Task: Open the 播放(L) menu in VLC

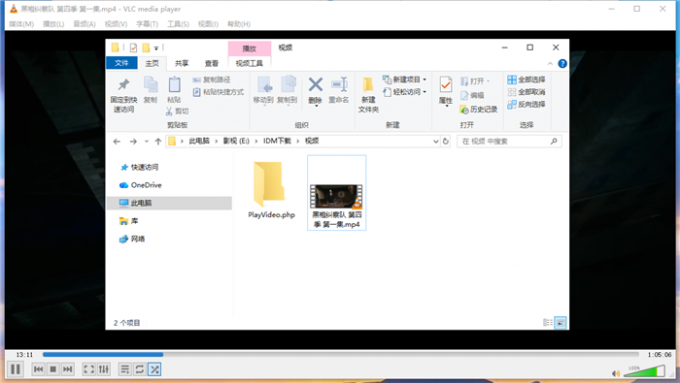Action: point(53,24)
